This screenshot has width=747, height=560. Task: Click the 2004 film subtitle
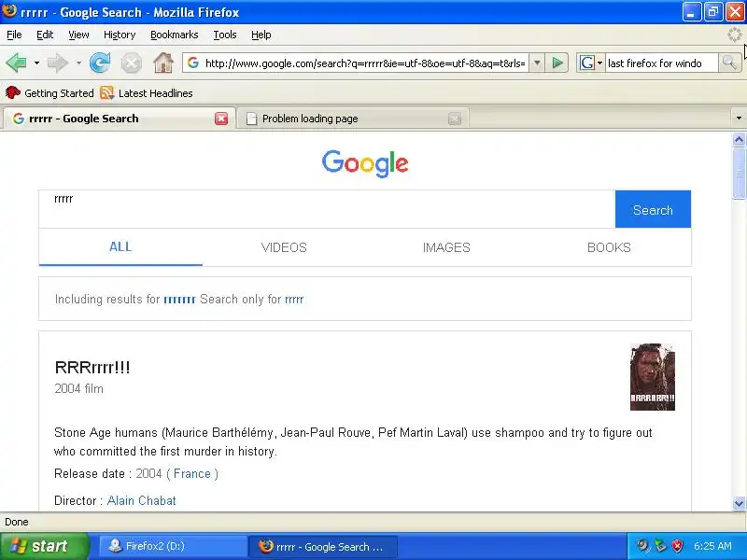(78, 388)
